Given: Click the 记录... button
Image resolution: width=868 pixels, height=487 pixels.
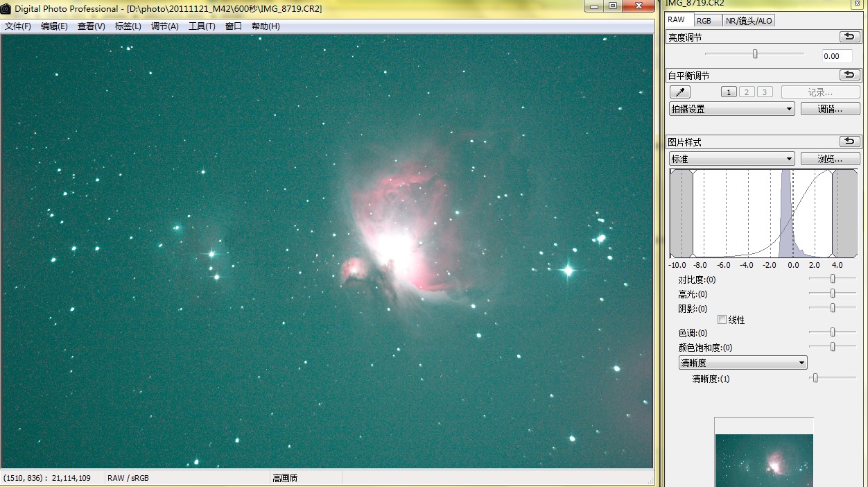Looking at the screenshot, I should 820,92.
